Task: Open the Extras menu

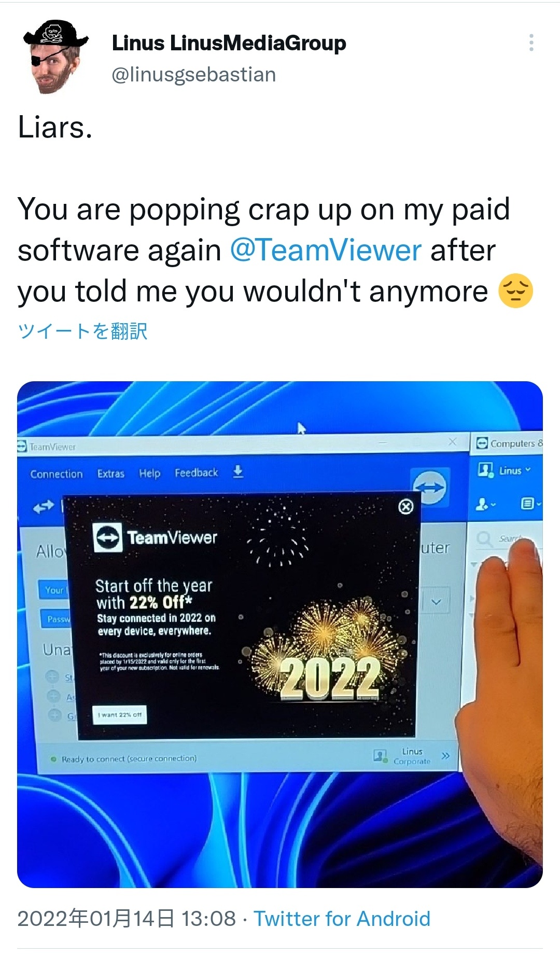Action: click(x=111, y=474)
